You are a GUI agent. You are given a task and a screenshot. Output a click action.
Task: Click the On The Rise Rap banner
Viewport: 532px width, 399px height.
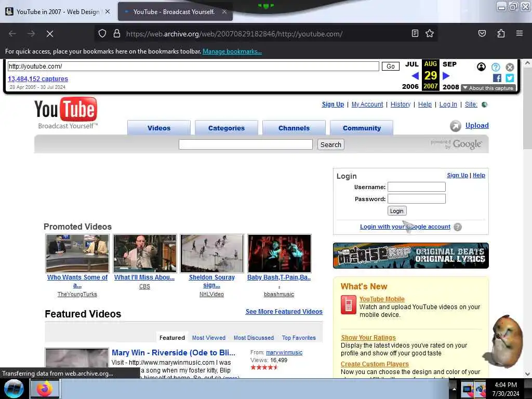[x=410, y=256]
